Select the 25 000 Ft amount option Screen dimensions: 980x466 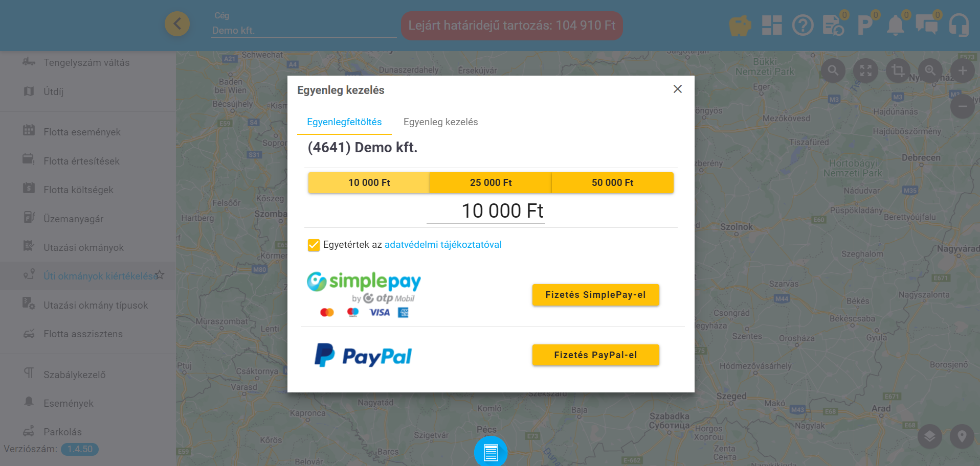(491, 182)
